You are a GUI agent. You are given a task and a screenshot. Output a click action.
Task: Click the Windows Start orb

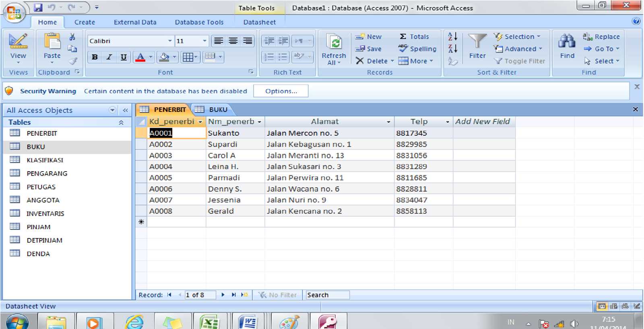(x=17, y=322)
